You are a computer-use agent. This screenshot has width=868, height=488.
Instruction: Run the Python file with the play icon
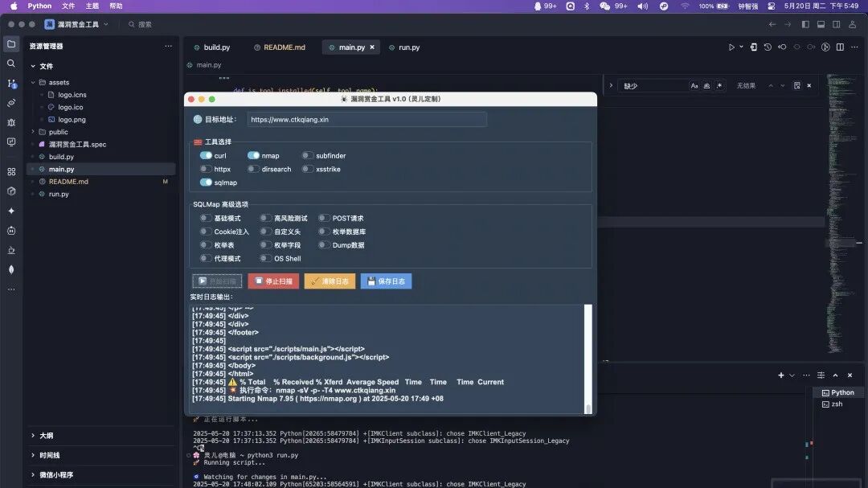click(731, 47)
